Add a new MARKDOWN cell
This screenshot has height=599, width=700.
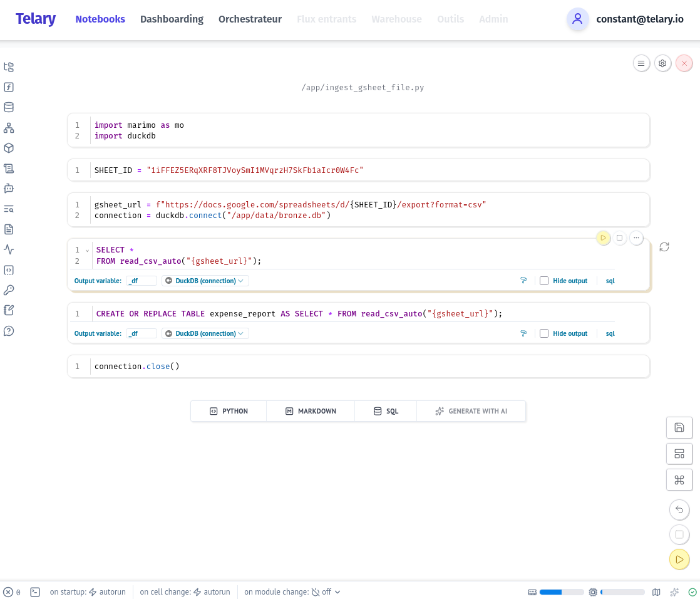pyautogui.click(x=311, y=411)
